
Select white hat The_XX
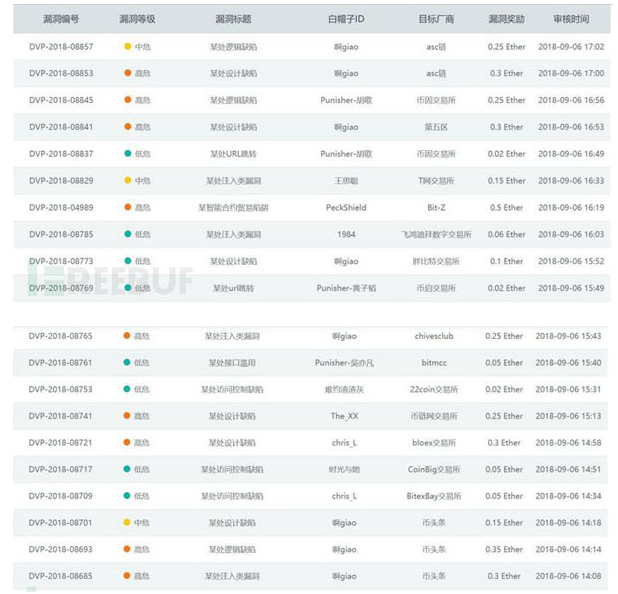coord(346,416)
